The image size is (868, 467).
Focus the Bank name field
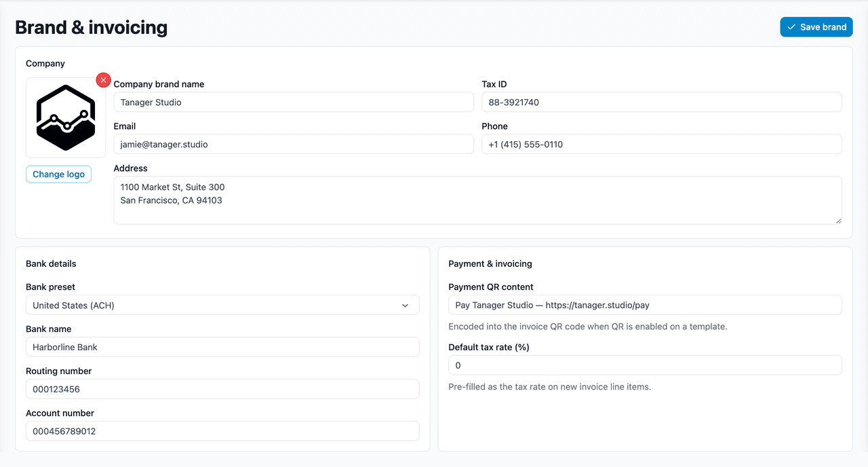pos(222,347)
